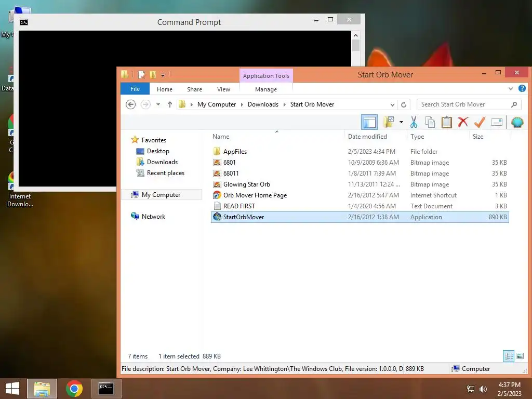This screenshot has width=532, height=399.
Task: Open the recent locations dropdown arrow
Action: coord(158,104)
